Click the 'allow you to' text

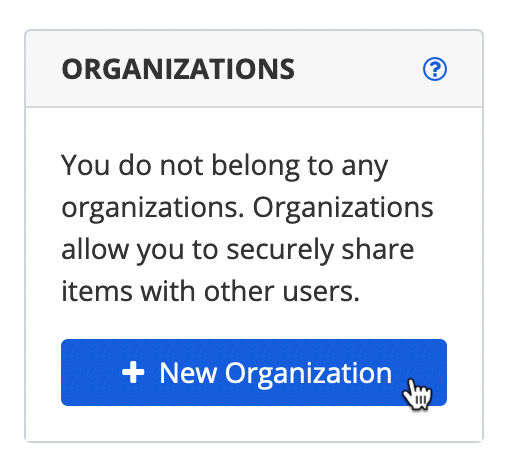coord(140,249)
